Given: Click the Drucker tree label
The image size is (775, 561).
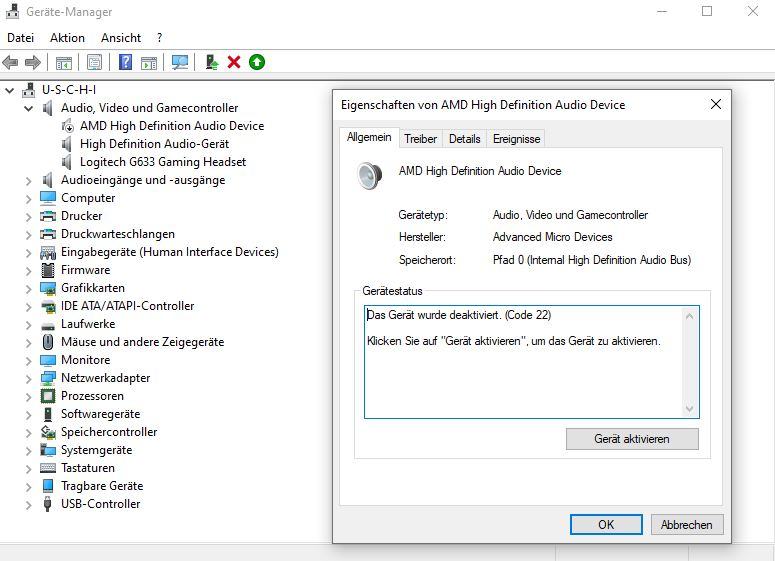Looking at the screenshot, I should pyautogui.click(x=82, y=216).
